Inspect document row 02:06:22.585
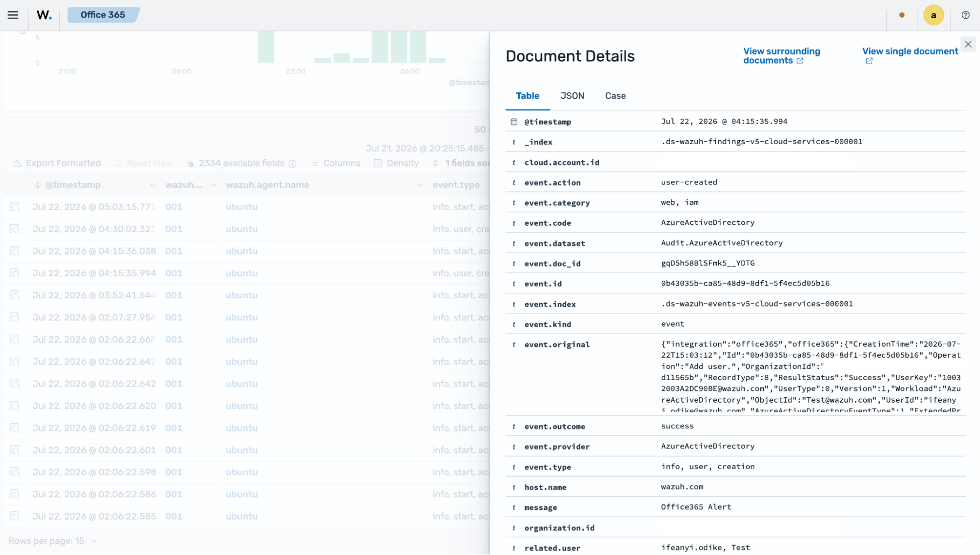The width and height of the screenshot is (980, 555). tap(15, 516)
